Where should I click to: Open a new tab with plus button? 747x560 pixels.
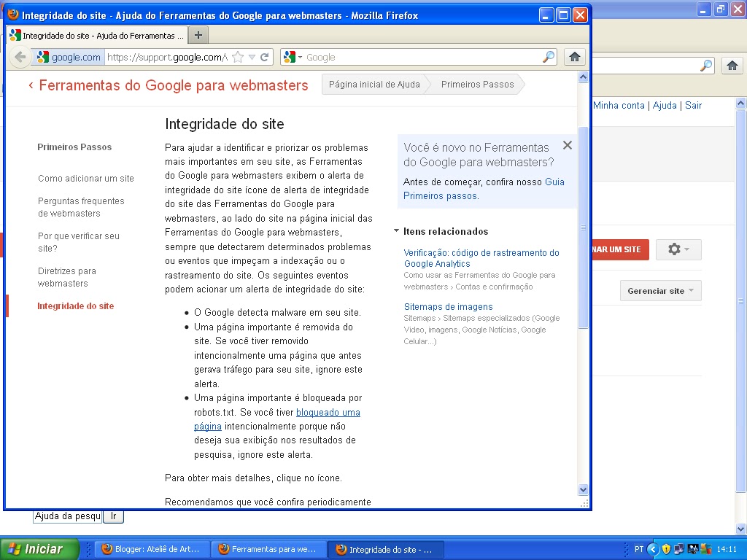(x=198, y=35)
